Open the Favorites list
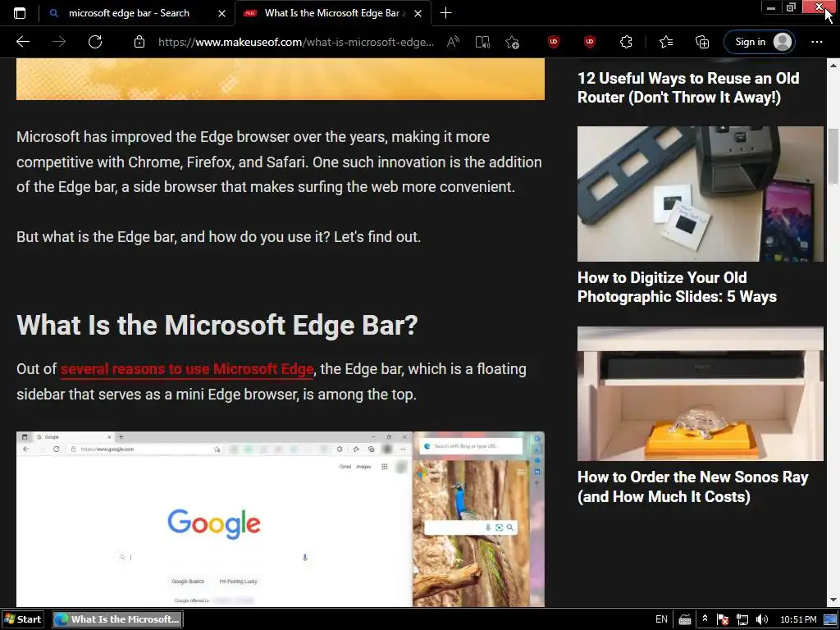The height and width of the screenshot is (630, 840). 666,42
